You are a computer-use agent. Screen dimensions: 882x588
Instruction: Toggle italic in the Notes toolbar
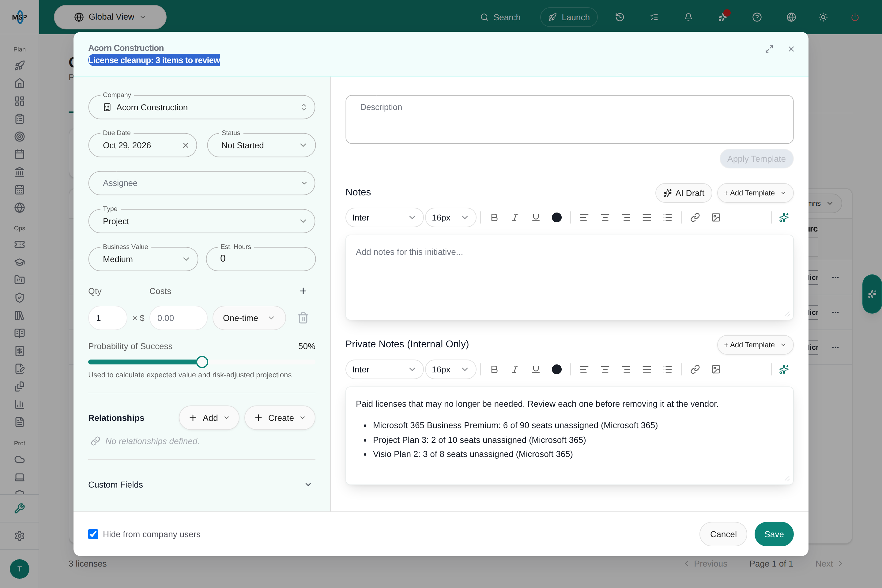tap(515, 217)
